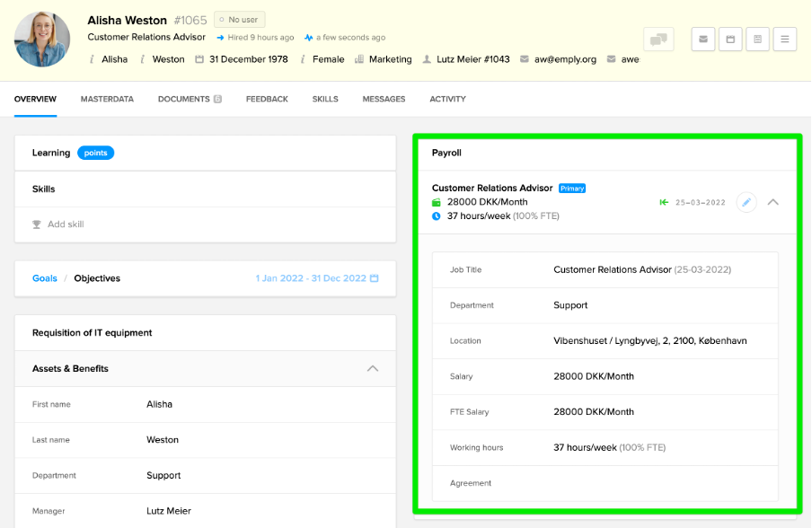Go to the Skills tab
Image resolution: width=812 pixels, height=528 pixels.
click(325, 99)
